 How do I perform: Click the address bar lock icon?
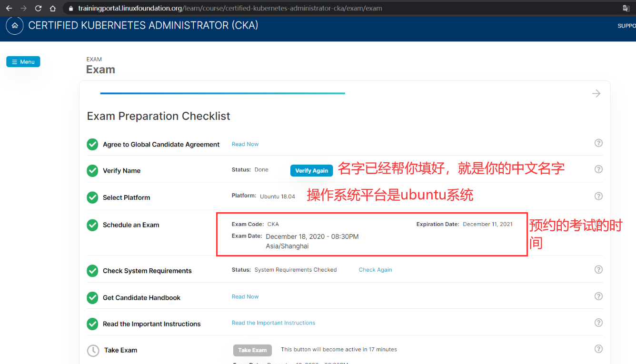(71, 8)
